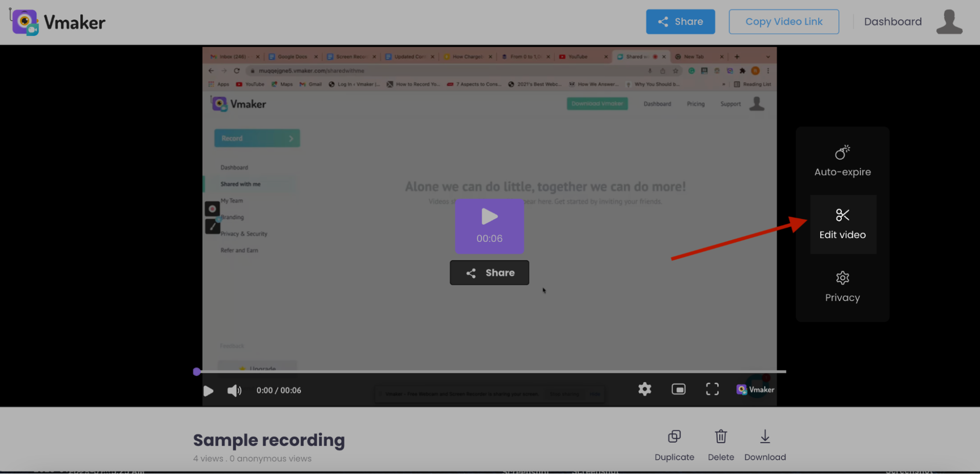The image size is (980, 474).
Task: Click the 0:00 / 00:06 time display
Action: point(278,391)
